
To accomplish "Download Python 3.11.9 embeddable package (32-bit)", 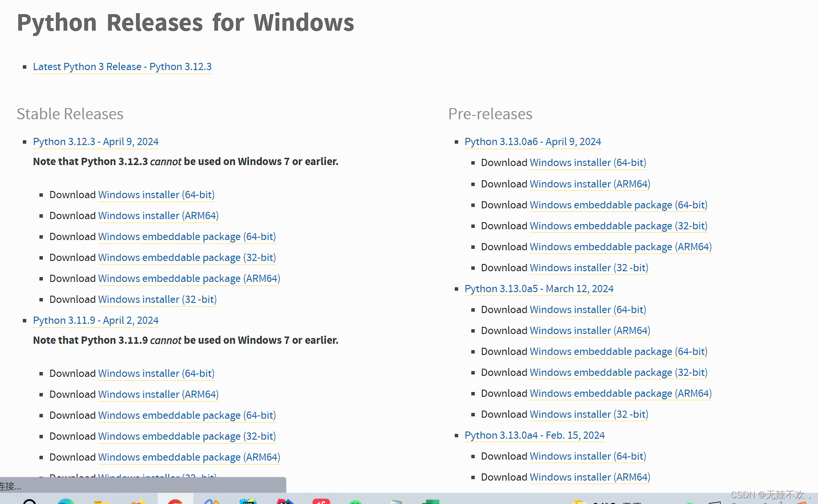I will pos(187,436).
